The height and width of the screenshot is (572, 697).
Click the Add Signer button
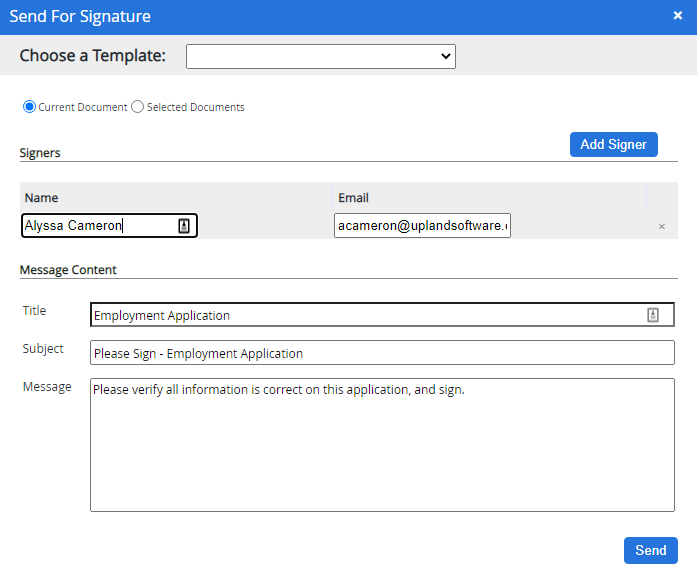tap(613, 144)
